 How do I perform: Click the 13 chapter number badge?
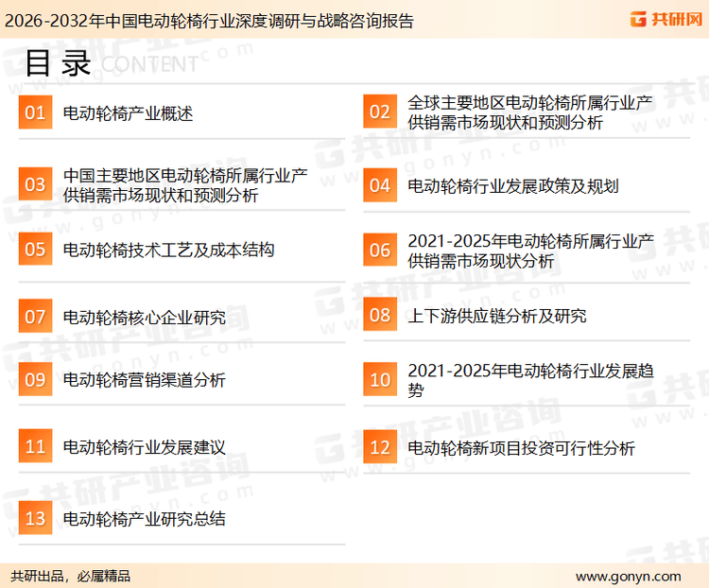(35, 518)
